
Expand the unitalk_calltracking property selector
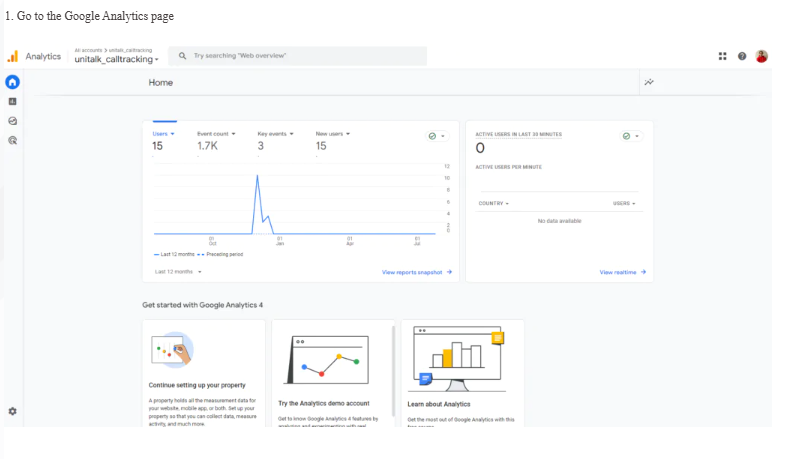(x=116, y=59)
